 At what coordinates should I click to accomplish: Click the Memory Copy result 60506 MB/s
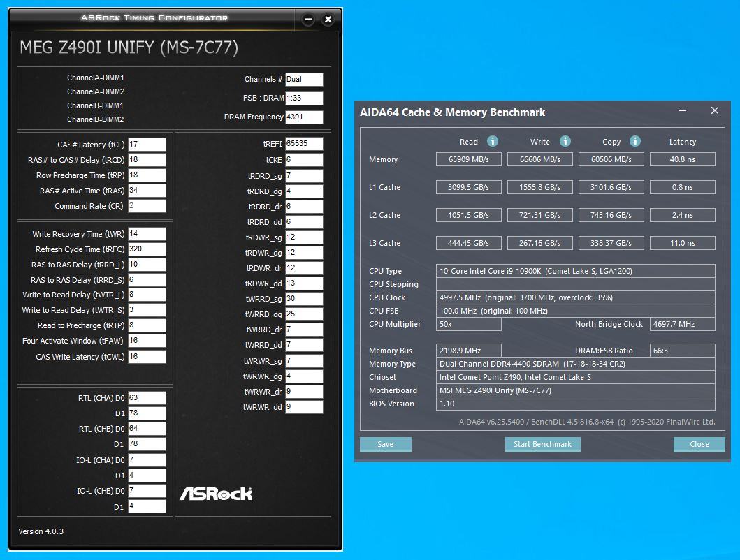pyautogui.click(x=611, y=159)
